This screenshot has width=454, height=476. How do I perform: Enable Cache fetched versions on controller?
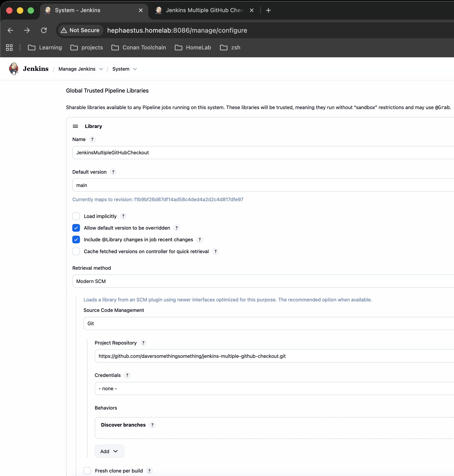click(x=76, y=251)
